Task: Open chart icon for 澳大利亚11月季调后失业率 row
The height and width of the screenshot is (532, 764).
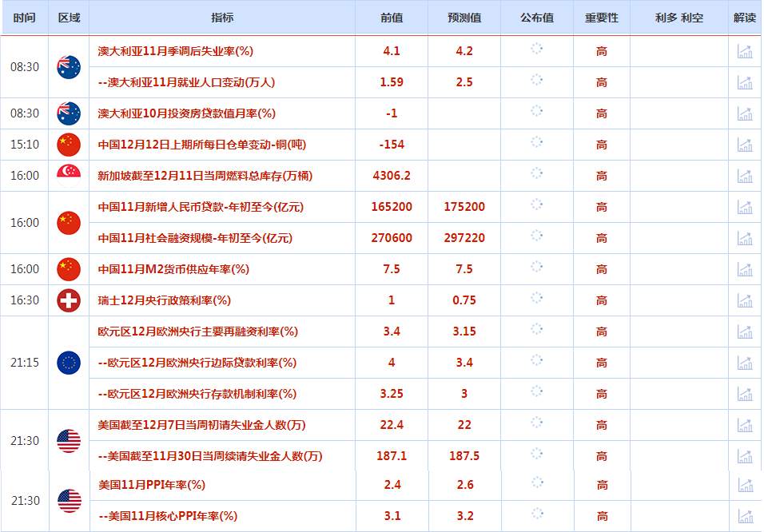Action: pos(745,51)
